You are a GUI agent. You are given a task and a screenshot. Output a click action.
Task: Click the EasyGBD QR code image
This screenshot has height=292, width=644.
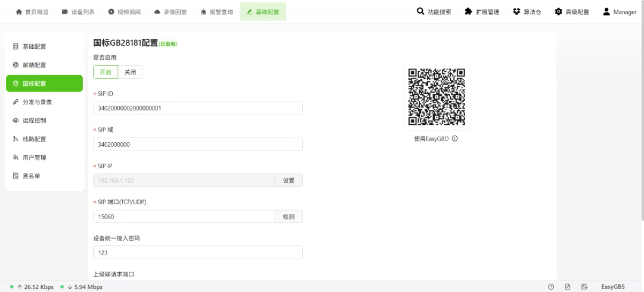point(436,97)
